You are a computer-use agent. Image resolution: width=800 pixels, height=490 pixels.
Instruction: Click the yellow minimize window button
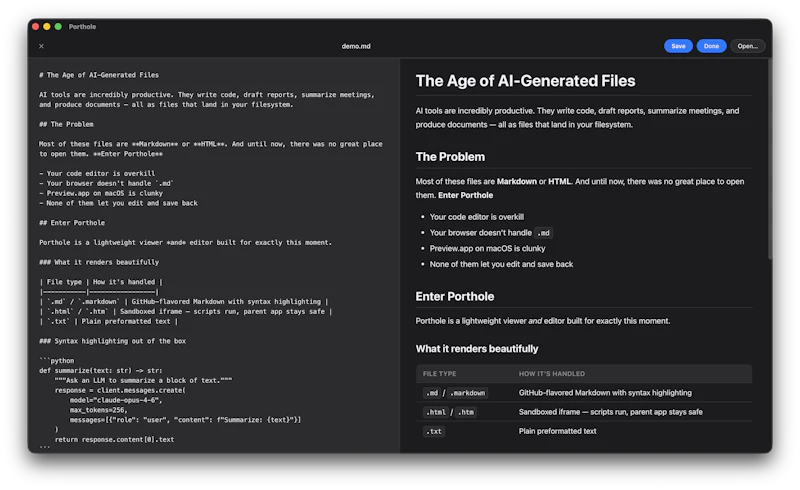pyautogui.click(x=46, y=27)
